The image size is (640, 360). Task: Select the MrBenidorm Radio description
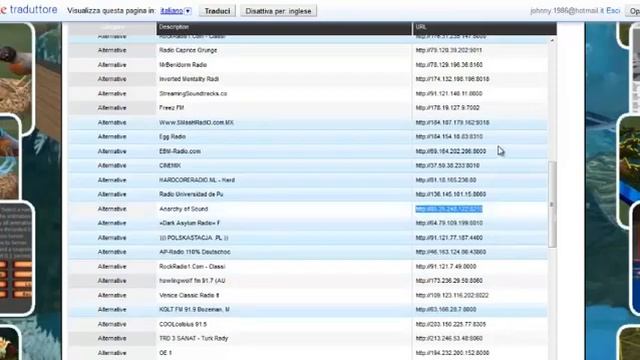point(183,65)
